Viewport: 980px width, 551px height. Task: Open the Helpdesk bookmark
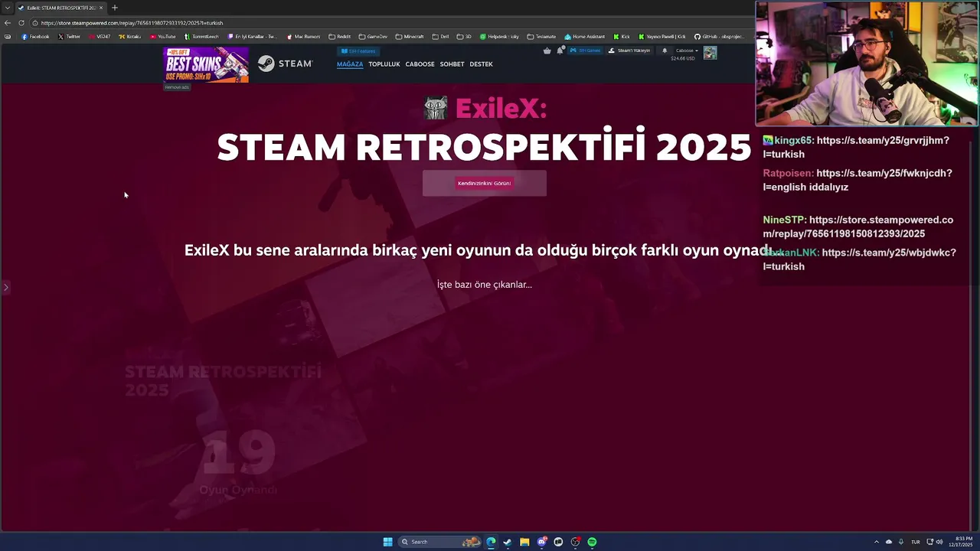(x=499, y=37)
